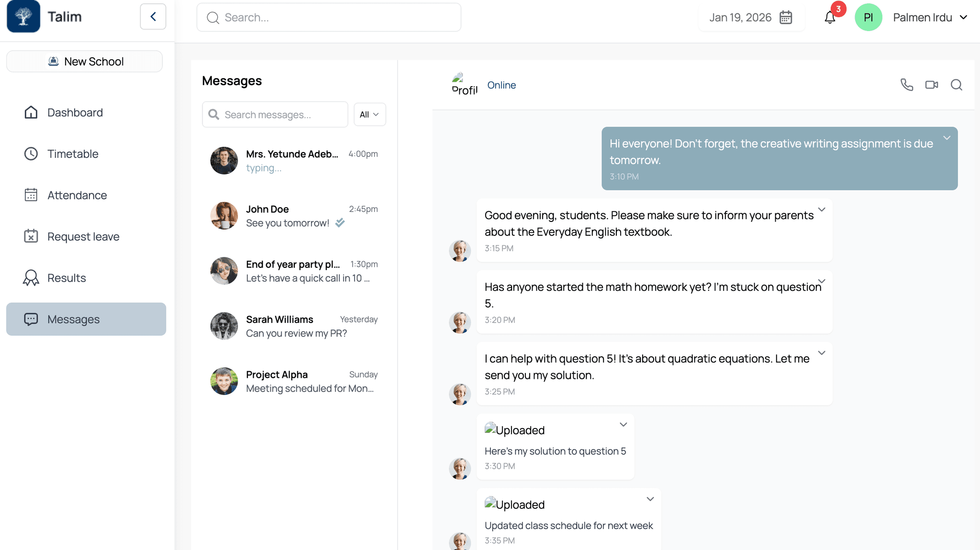Open the Results section
The height and width of the screenshot is (550, 980).
(67, 278)
